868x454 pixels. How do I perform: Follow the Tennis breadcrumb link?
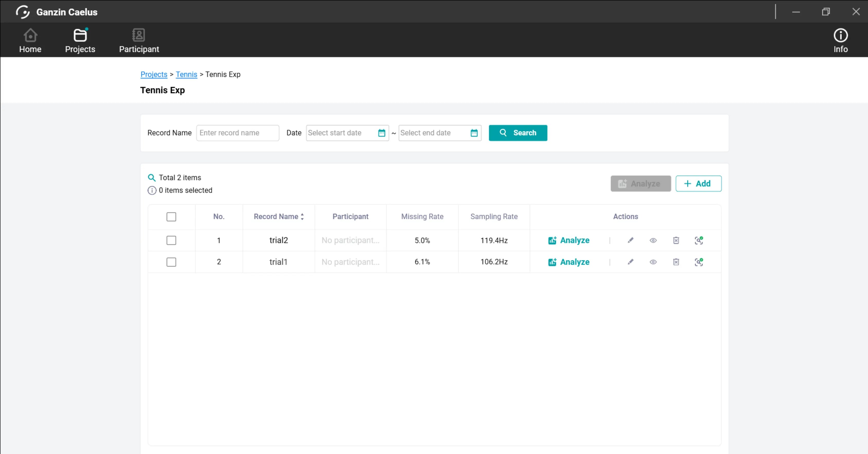point(186,74)
